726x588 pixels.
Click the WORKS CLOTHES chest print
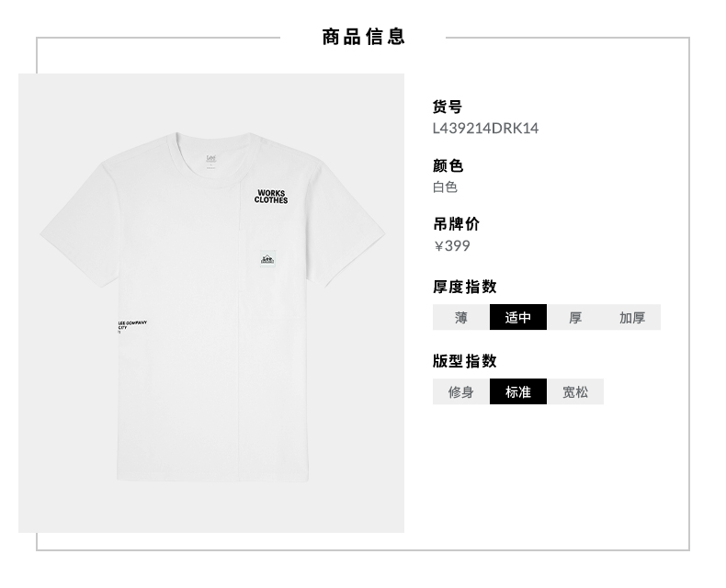271,197
